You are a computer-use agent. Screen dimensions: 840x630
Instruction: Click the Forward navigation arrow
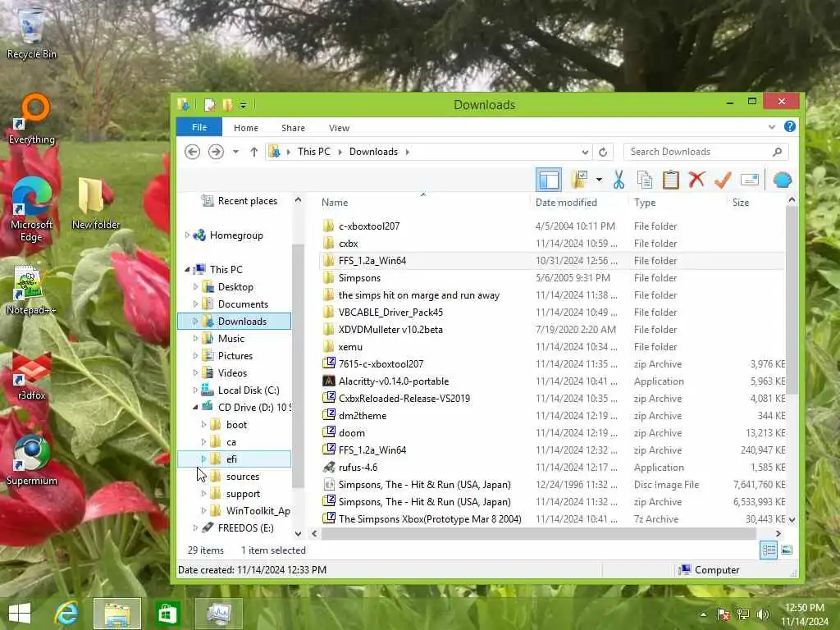[x=216, y=152]
